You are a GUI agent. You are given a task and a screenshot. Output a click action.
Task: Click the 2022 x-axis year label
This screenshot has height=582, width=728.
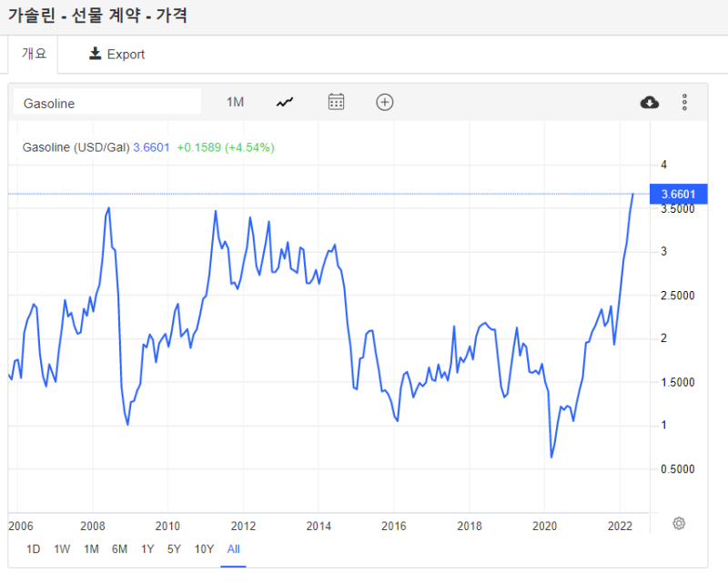(620, 527)
